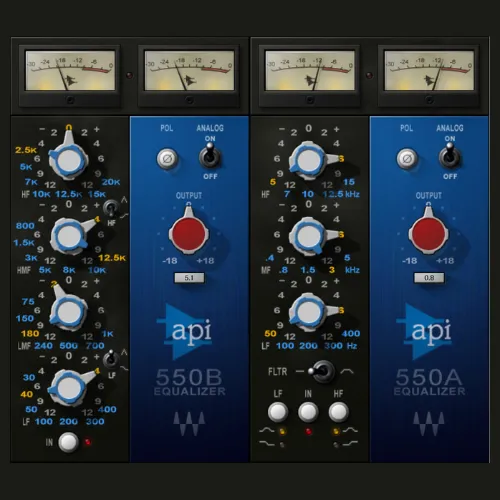Click the 550A LF band knob
Image resolution: width=500 pixels, height=500 pixels.
pos(308,312)
